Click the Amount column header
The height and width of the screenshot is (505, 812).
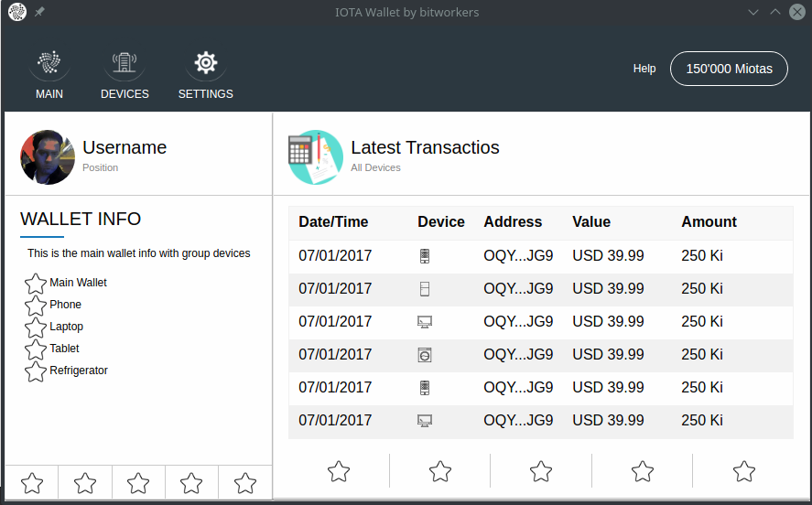pyautogui.click(x=709, y=221)
